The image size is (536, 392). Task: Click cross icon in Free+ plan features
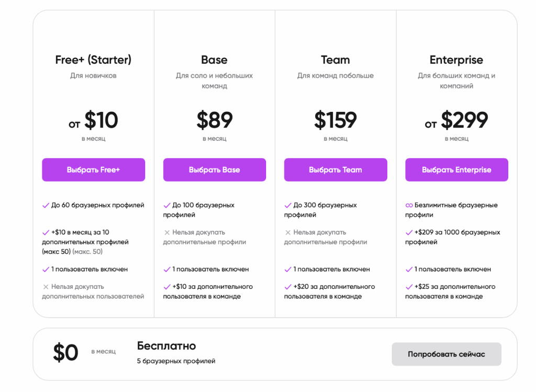coord(46,287)
